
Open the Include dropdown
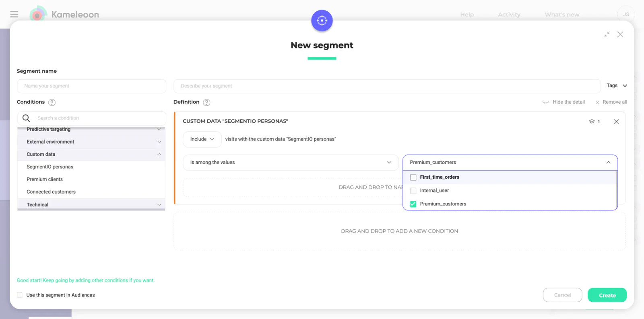click(202, 139)
